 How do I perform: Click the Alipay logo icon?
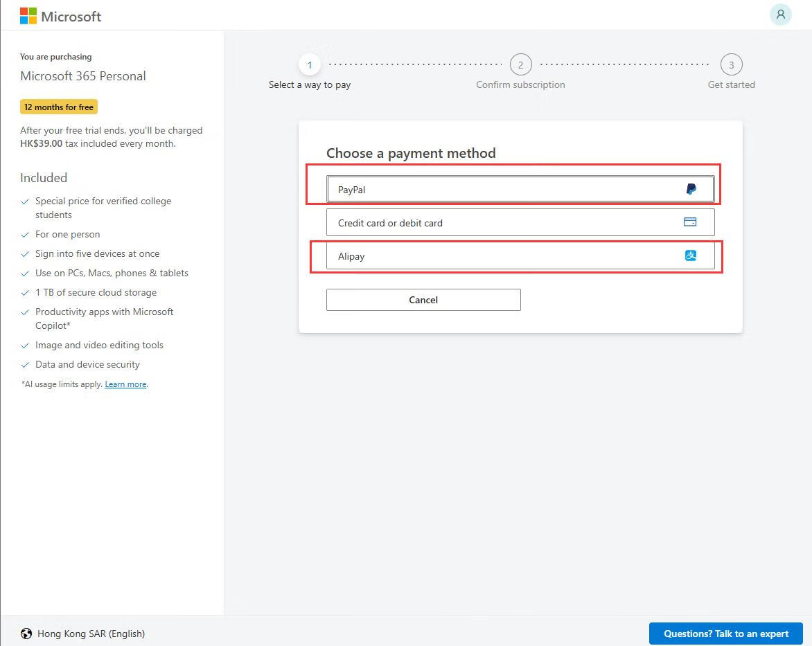point(690,255)
